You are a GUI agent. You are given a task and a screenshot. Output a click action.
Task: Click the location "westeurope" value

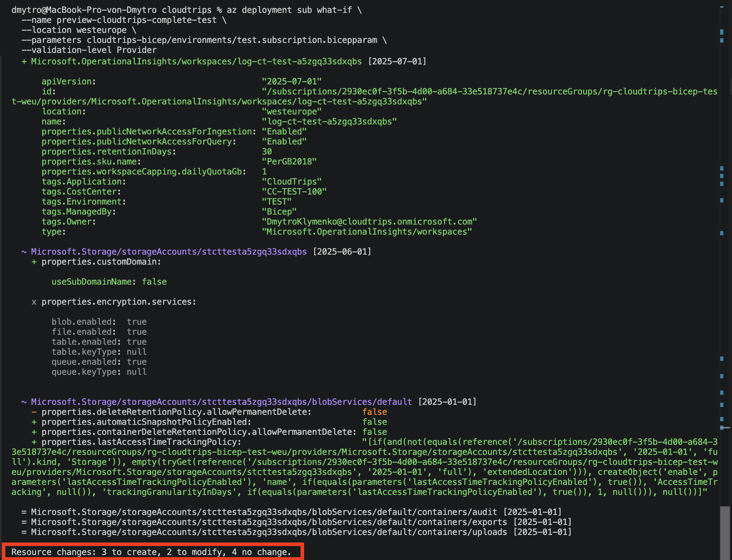[x=292, y=112]
